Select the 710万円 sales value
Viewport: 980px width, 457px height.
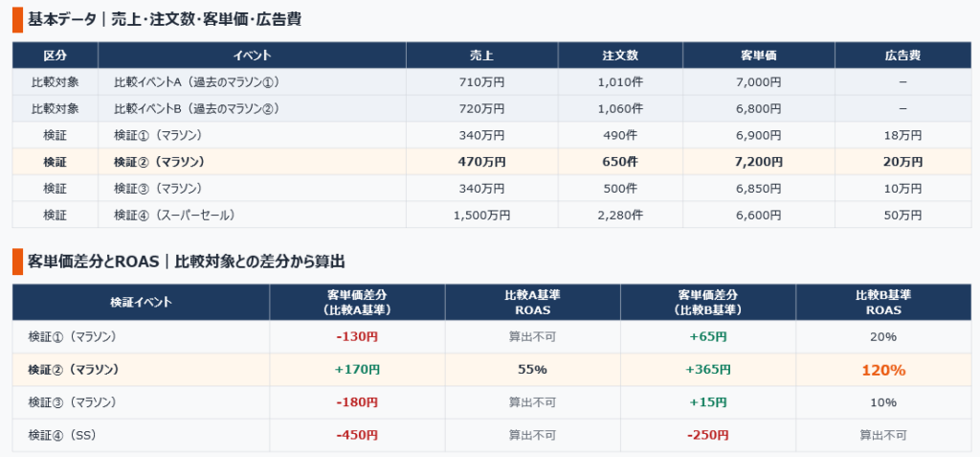(482, 82)
